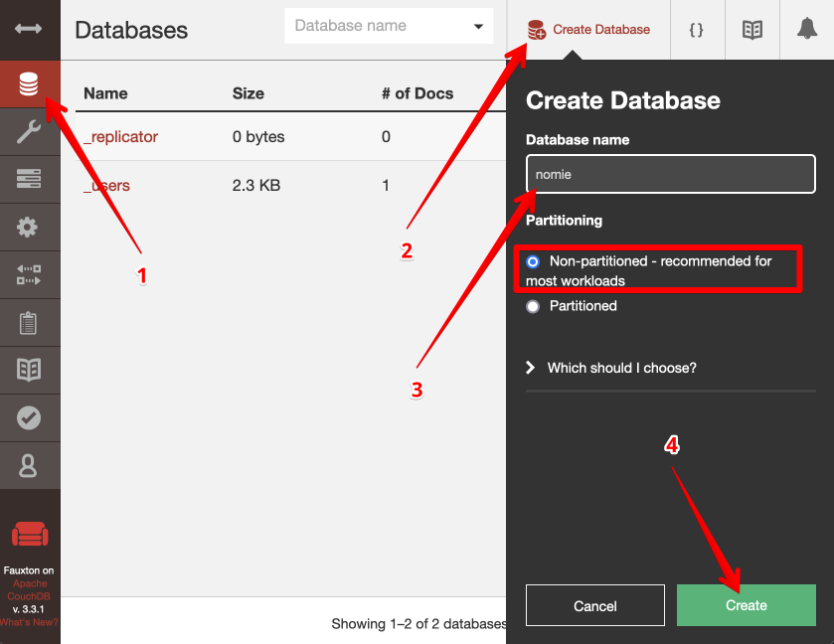
Task: Run Verify using the checkmark icon
Action: 30,417
